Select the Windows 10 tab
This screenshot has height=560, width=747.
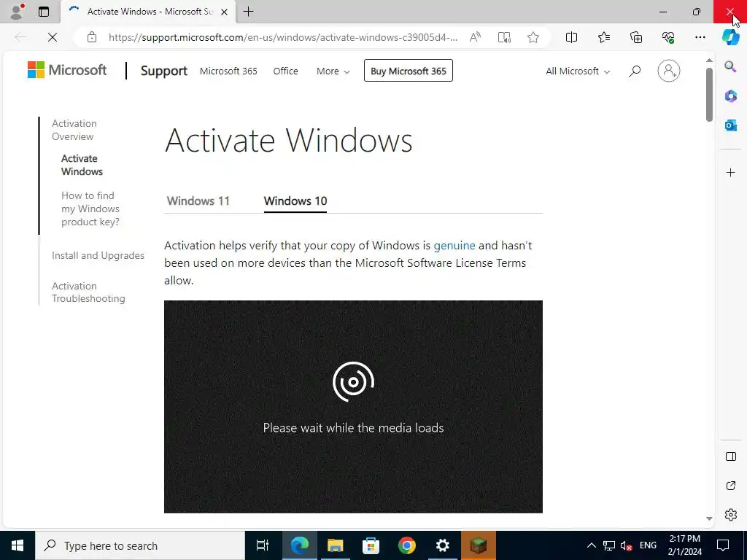tap(295, 201)
